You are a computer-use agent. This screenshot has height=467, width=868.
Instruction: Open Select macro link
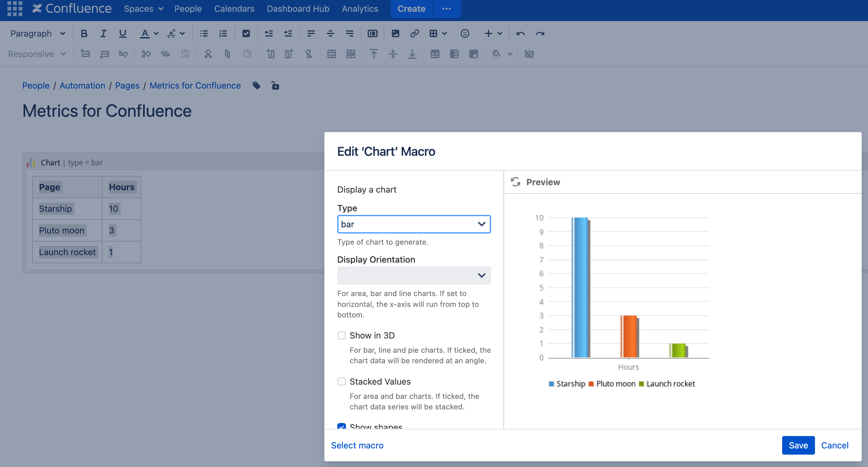[x=357, y=445]
